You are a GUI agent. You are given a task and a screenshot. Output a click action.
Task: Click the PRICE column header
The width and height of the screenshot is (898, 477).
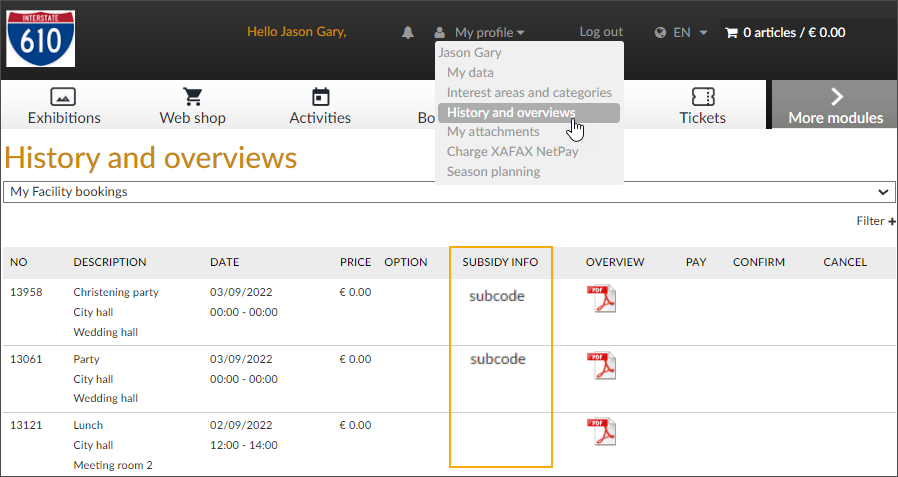click(356, 262)
